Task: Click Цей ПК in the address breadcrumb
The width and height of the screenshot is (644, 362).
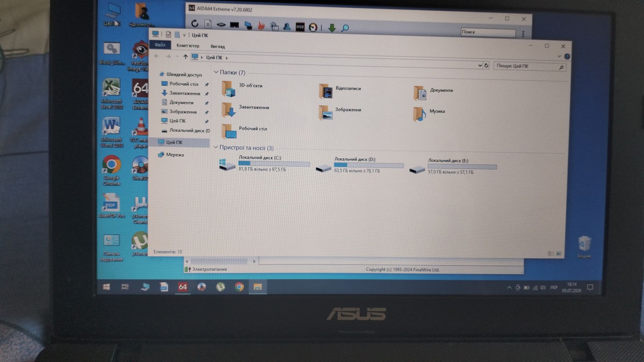Action: click(214, 57)
